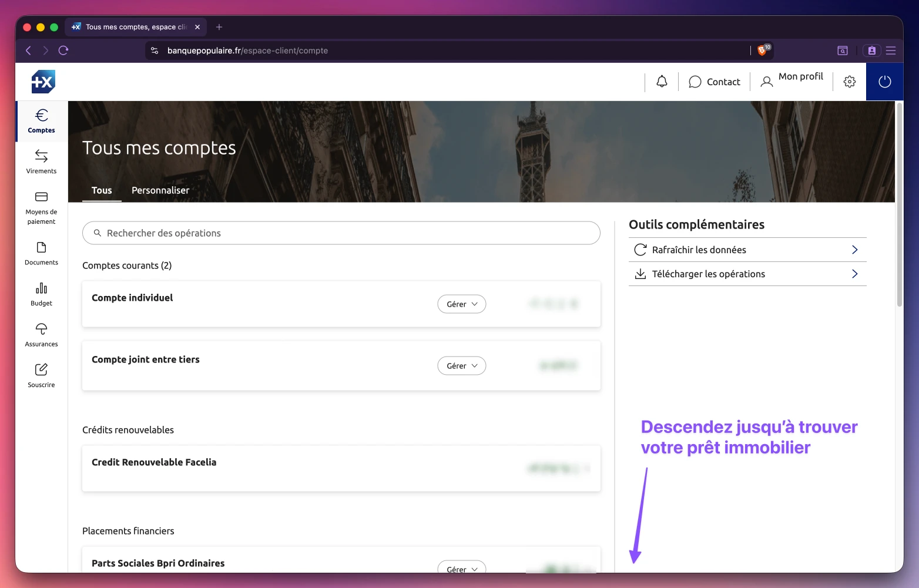
Task: Open the browser hamburger menu
Action: coord(891,51)
